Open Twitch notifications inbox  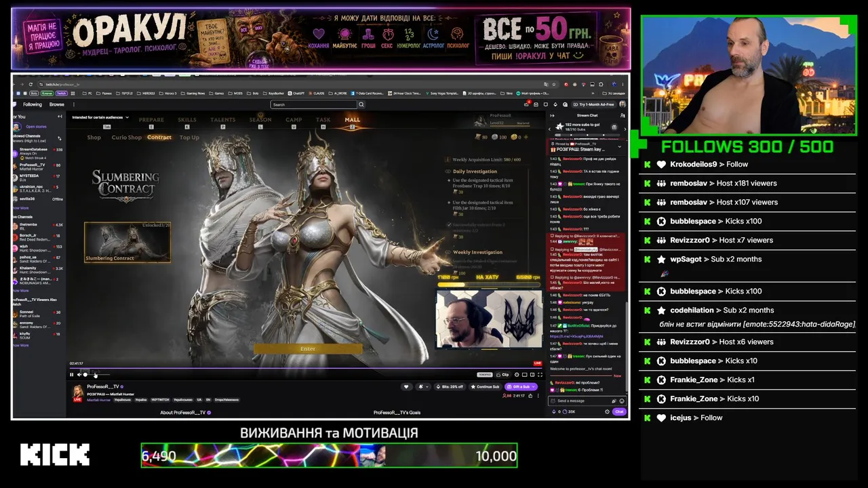pos(536,104)
